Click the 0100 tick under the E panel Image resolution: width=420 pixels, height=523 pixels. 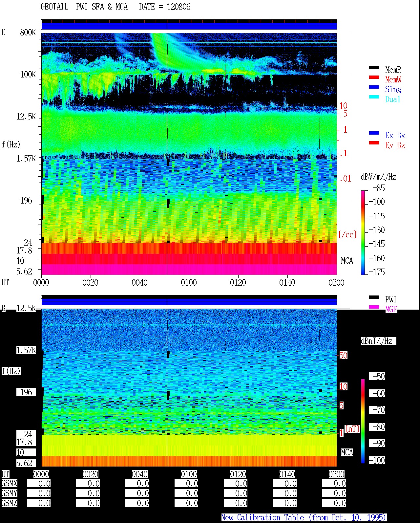tap(189, 282)
